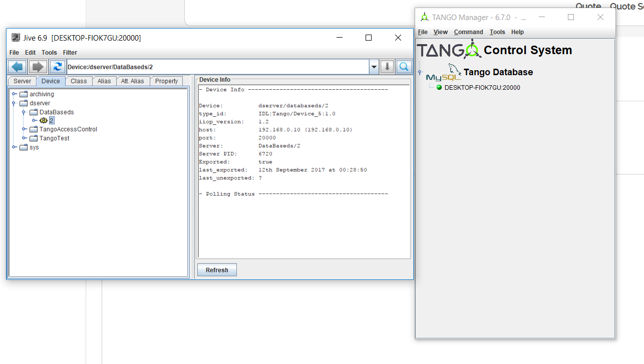Switch to the Alias tab
Screen dimensions: 644x364
point(104,81)
